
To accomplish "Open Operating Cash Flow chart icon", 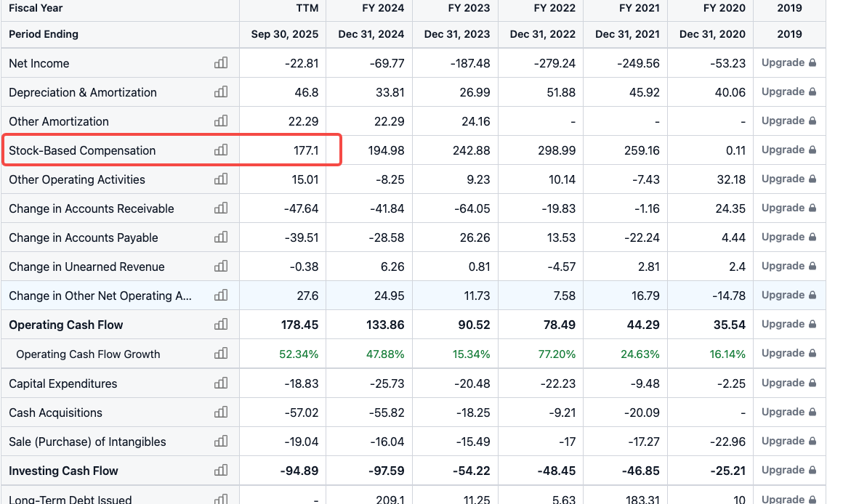I will [x=221, y=325].
